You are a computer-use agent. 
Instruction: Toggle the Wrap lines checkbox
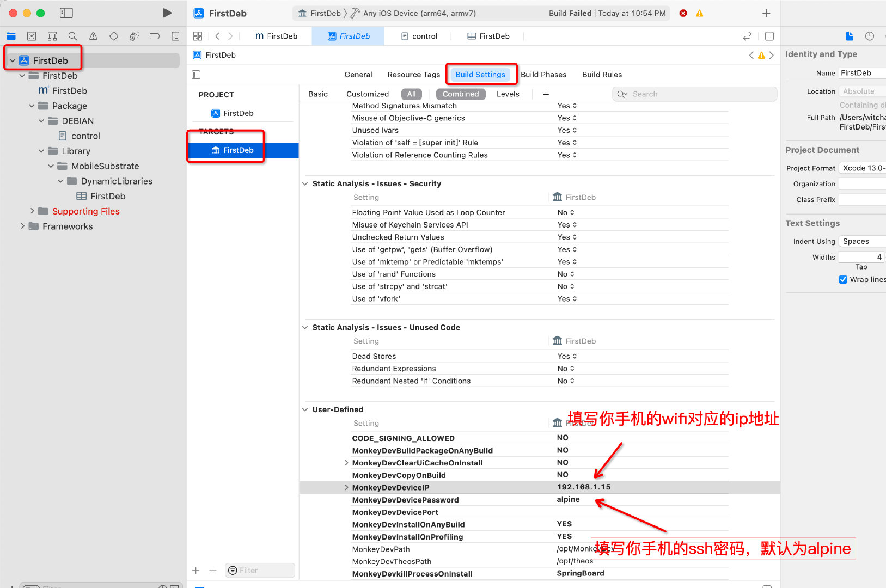click(843, 279)
